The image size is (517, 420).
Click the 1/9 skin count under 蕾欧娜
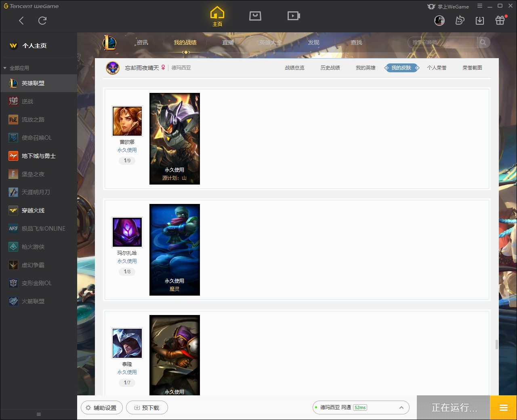127,161
